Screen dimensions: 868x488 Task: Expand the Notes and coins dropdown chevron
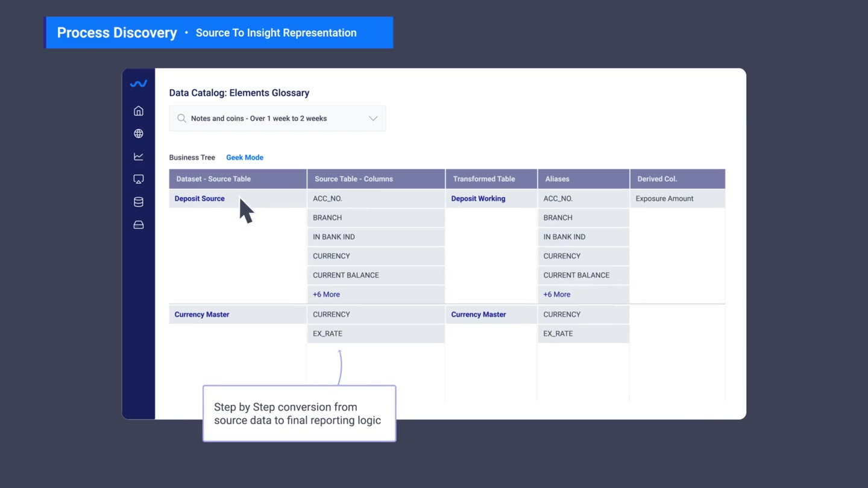click(x=373, y=119)
